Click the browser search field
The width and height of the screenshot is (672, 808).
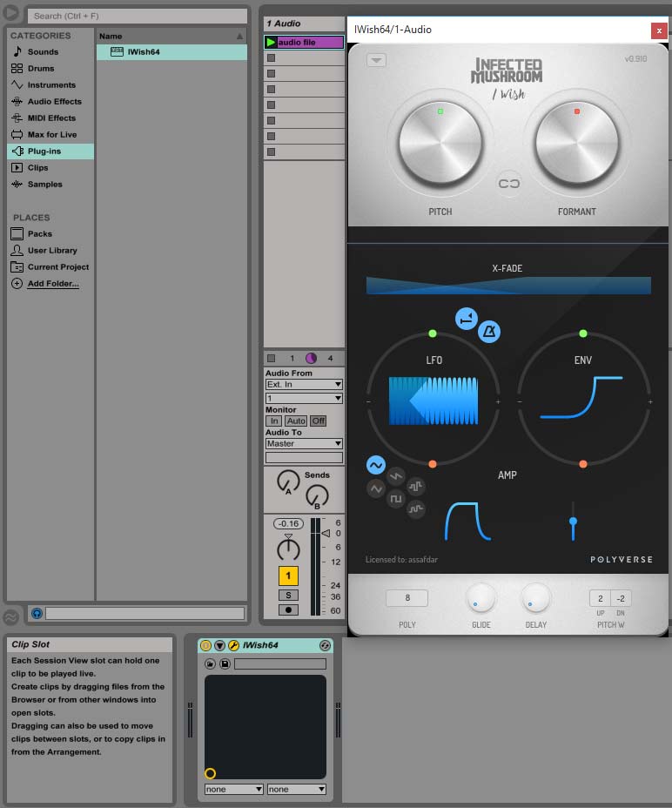138,16
